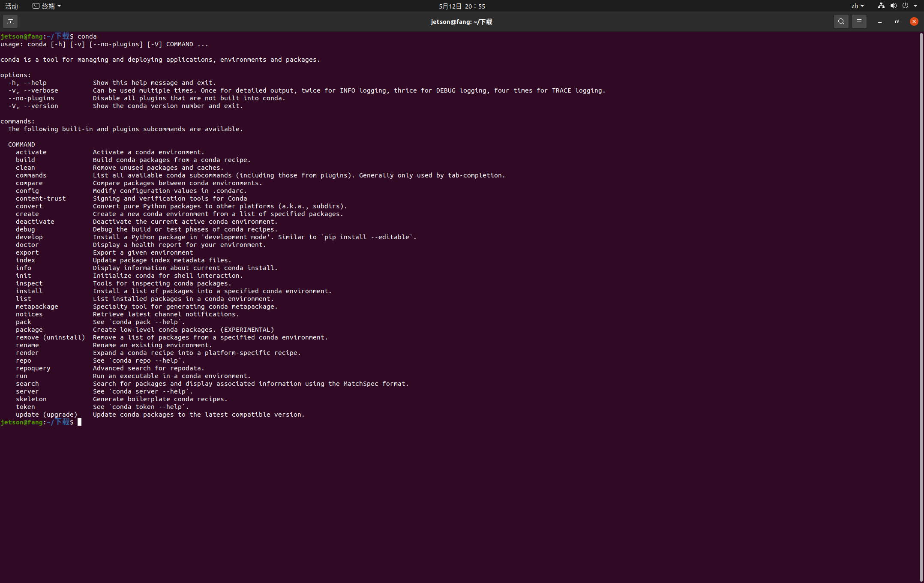Click the typed 'conda' command text

[x=87, y=36]
